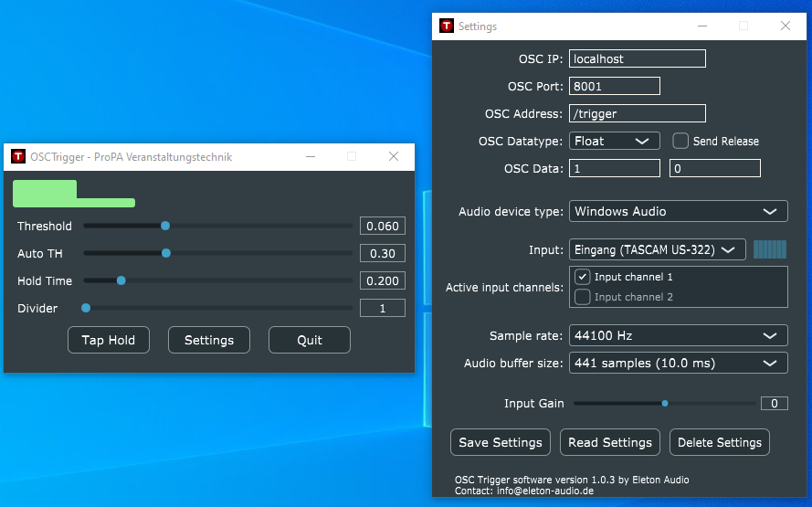This screenshot has height=507, width=812.
Task: Click the Threshold value box 0.060
Action: click(382, 226)
